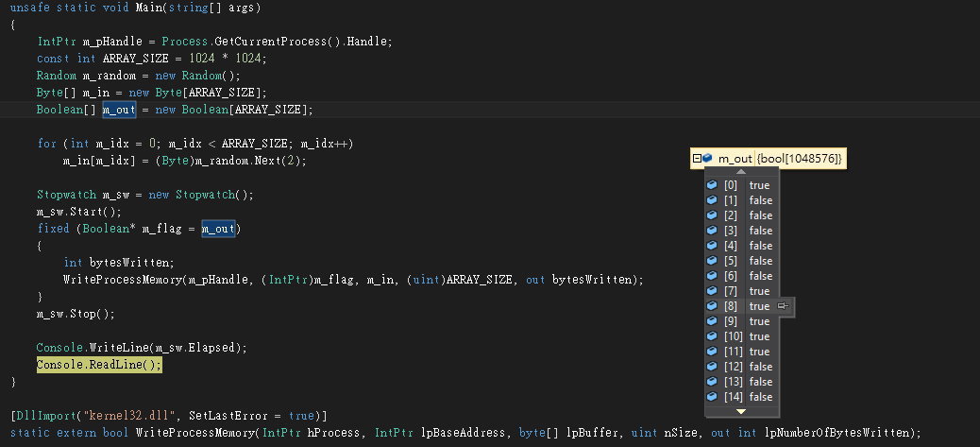Screen dimensions: 980x447
Task: Click the {bool[1048576]} value in the DataTip
Action: [800, 159]
